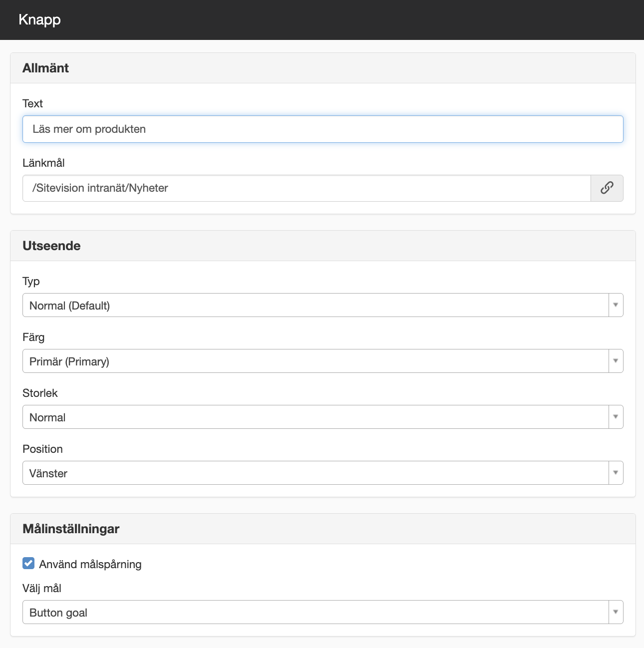Click the Använd målspårning label text

(x=90, y=564)
